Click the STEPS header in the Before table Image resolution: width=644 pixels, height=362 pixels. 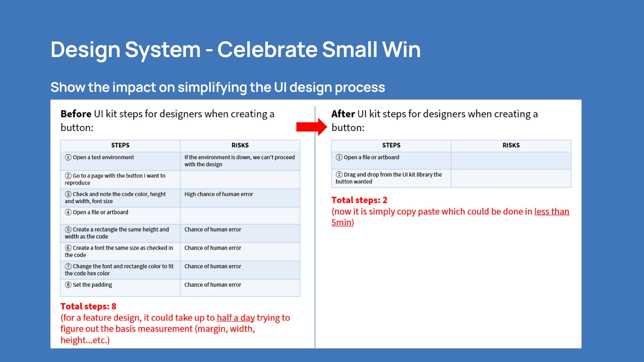pos(120,145)
